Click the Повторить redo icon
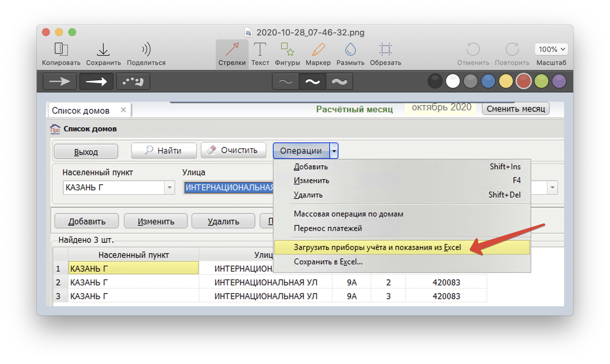 point(512,49)
